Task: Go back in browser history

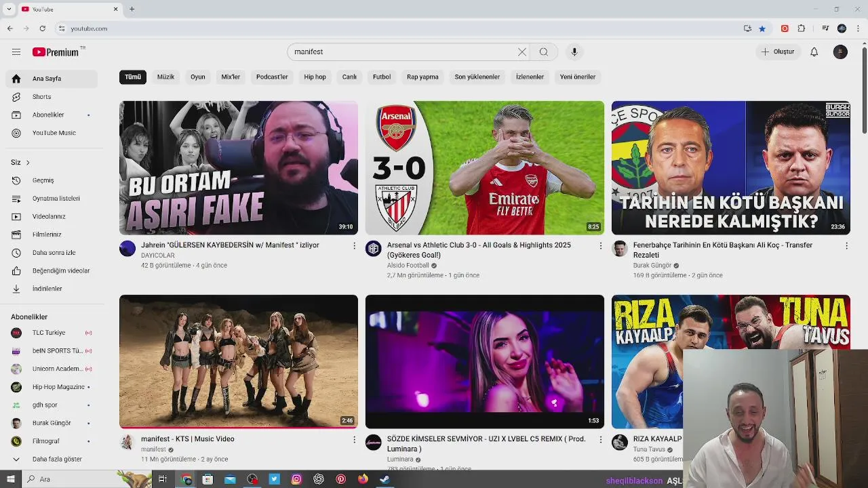Action: point(10,28)
